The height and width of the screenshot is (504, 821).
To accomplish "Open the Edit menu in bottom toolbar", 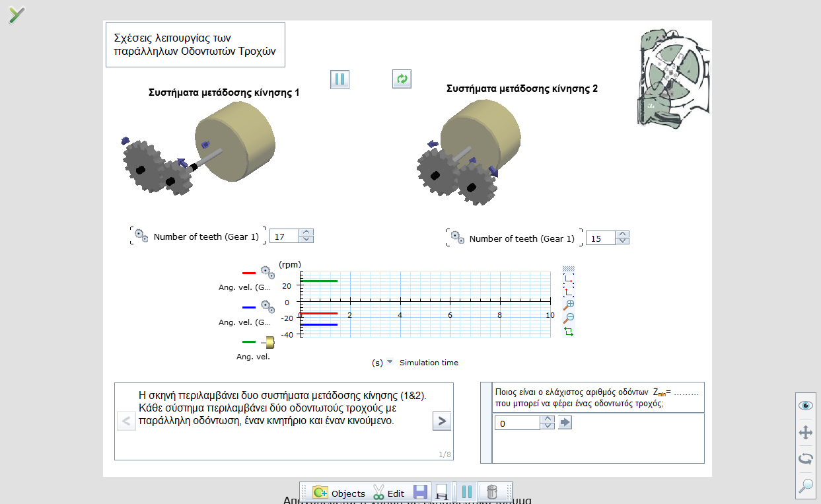I will coord(389,493).
